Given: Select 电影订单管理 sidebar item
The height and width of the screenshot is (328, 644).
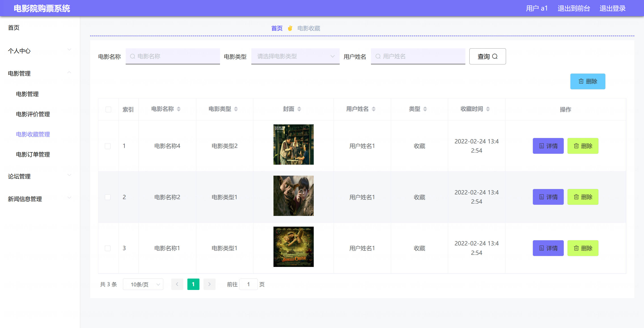Looking at the screenshot, I should pyautogui.click(x=33, y=155).
